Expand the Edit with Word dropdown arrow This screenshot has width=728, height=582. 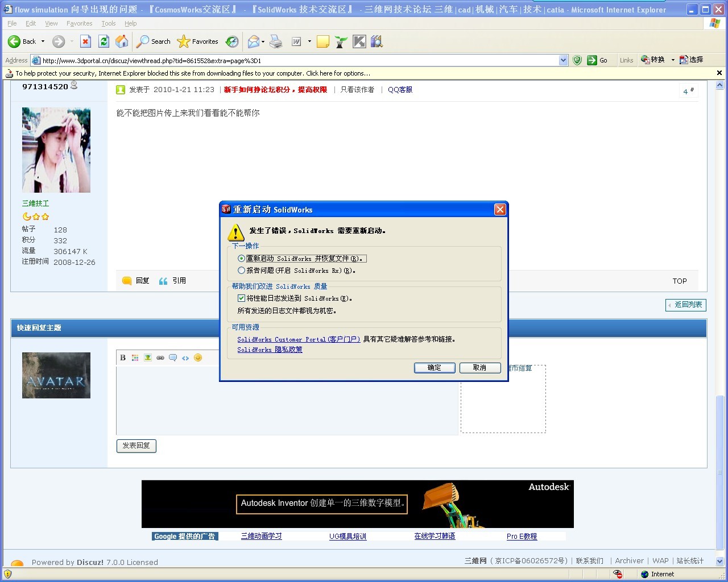click(309, 41)
